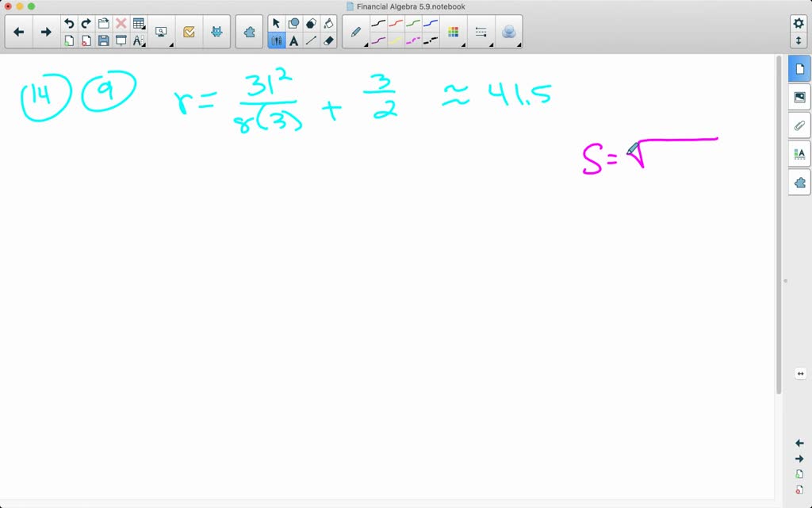
Task: Switch to the Attachments paperclip tab
Action: 799,125
